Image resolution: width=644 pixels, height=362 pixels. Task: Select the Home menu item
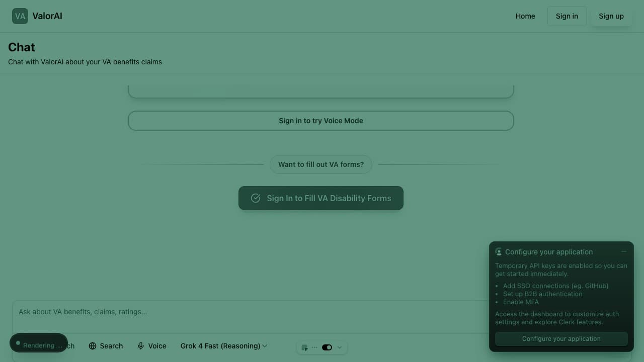[525, 16]
